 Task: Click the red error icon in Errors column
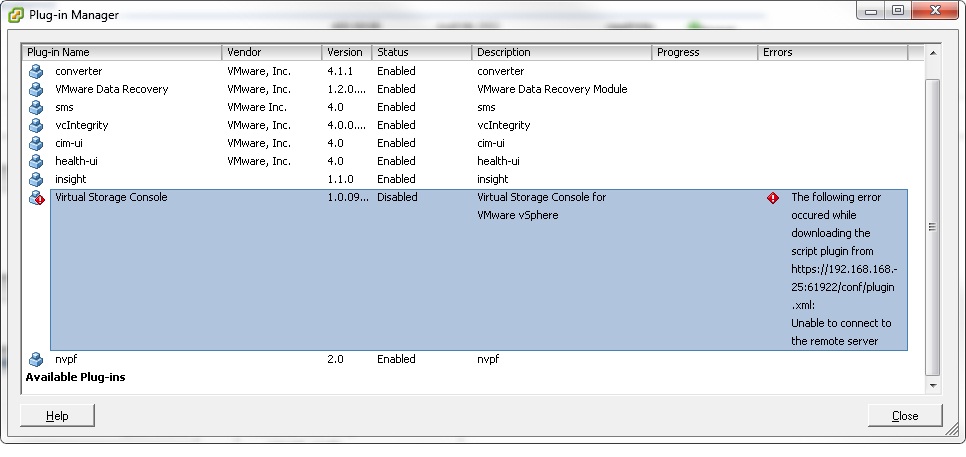[x=773, y=198]
